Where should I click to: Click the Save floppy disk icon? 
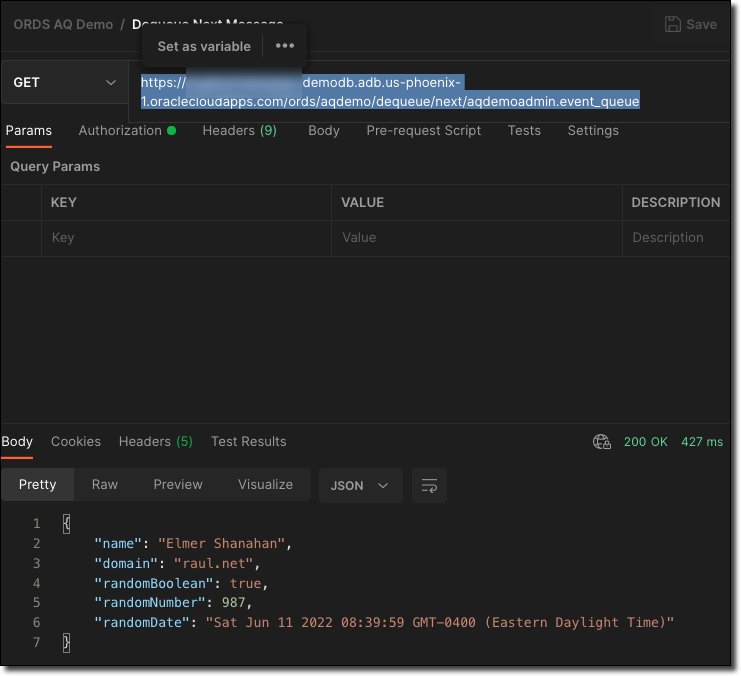coord(673,25)
